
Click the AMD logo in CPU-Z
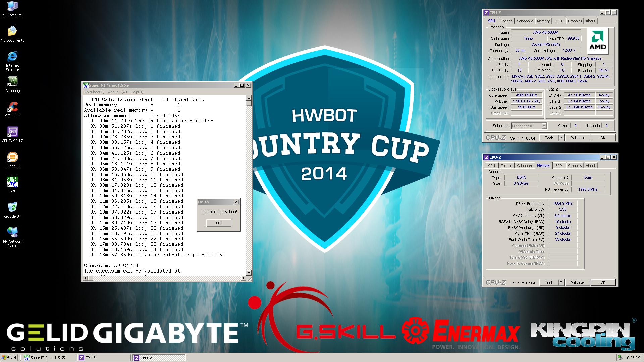click(x=598, y=42)
